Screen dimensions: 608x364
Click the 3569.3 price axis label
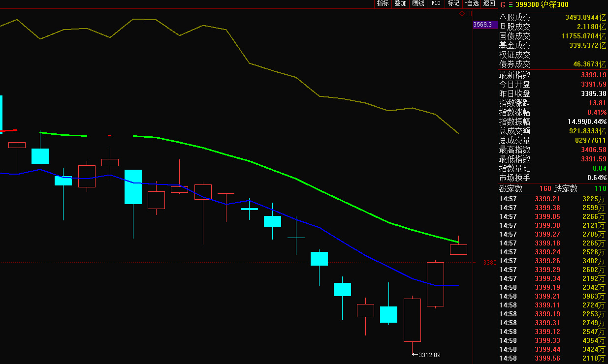point(482,24)
